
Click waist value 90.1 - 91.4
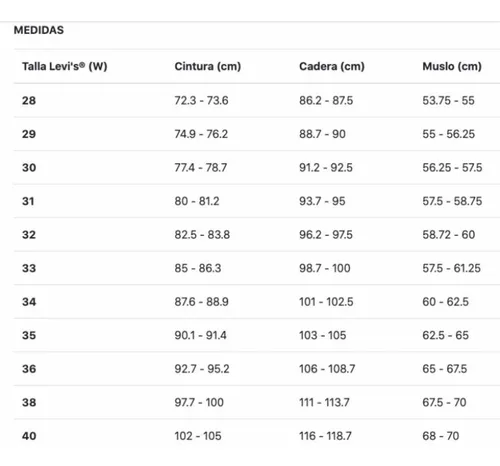pos(200,335)
